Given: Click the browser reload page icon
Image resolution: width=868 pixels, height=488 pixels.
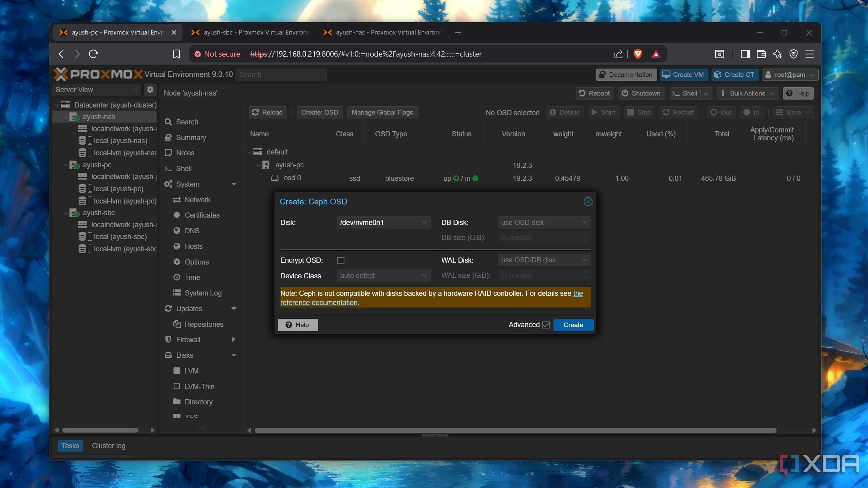Looking at the screenshot, I should [x=93, y=54].
